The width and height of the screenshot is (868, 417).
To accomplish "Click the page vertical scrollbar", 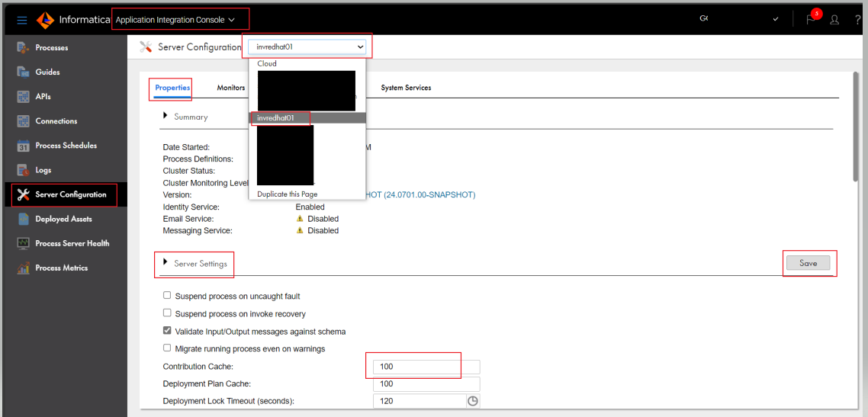I will click(856, 127).
